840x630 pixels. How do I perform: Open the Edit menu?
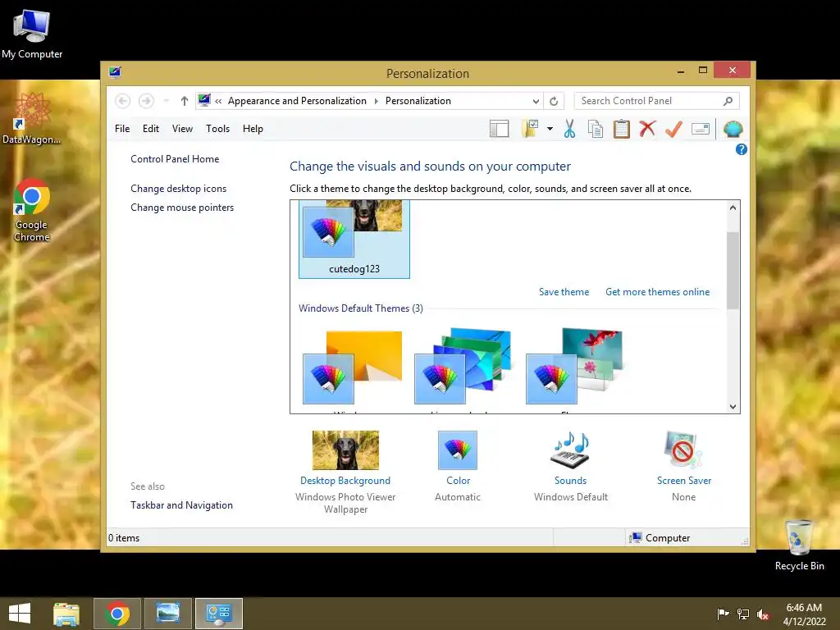pyautogui.click(x=151, y=129)
